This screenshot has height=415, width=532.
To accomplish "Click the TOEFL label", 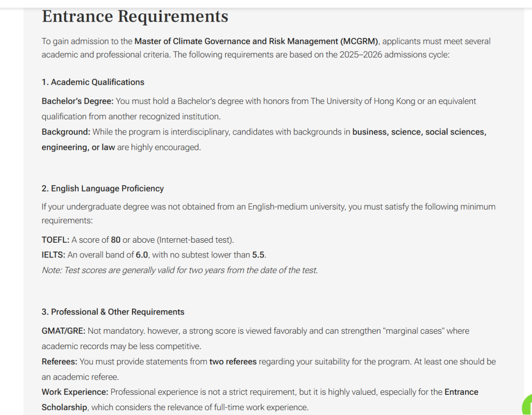I will [x=55, y=240].
